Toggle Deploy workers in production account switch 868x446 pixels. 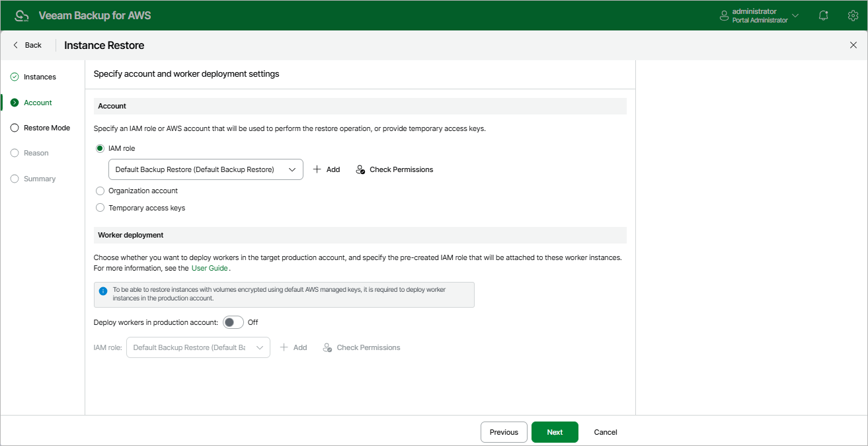(x=233, y=322)
